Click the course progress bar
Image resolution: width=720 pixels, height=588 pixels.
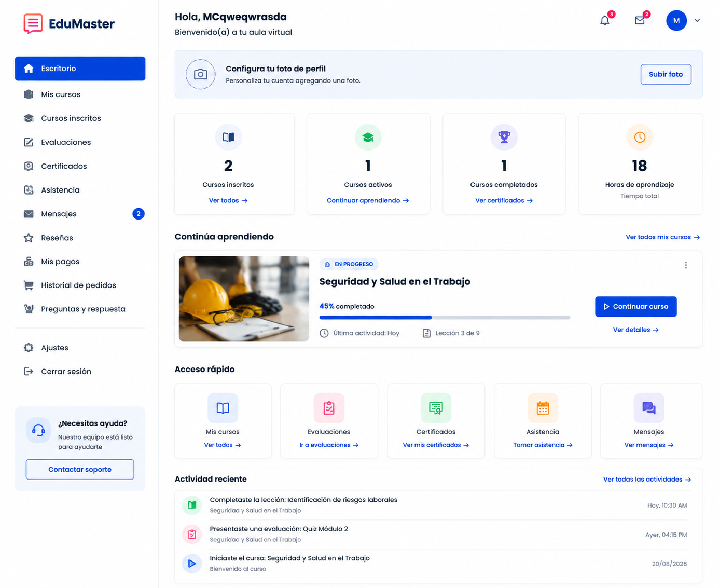tap(445, 317)
